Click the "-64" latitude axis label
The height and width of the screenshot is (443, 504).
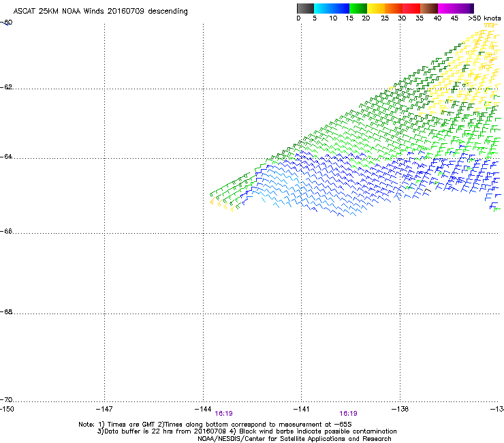[6, 157]
